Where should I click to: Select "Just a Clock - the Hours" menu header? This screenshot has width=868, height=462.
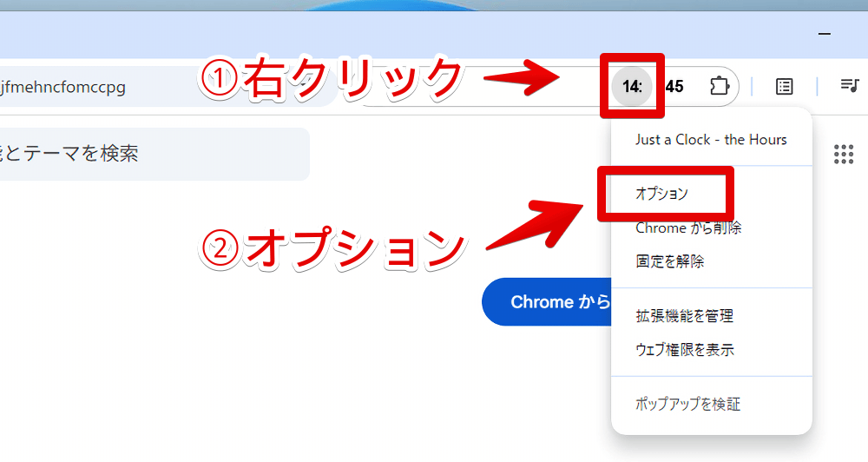click(x=711, y=139)
